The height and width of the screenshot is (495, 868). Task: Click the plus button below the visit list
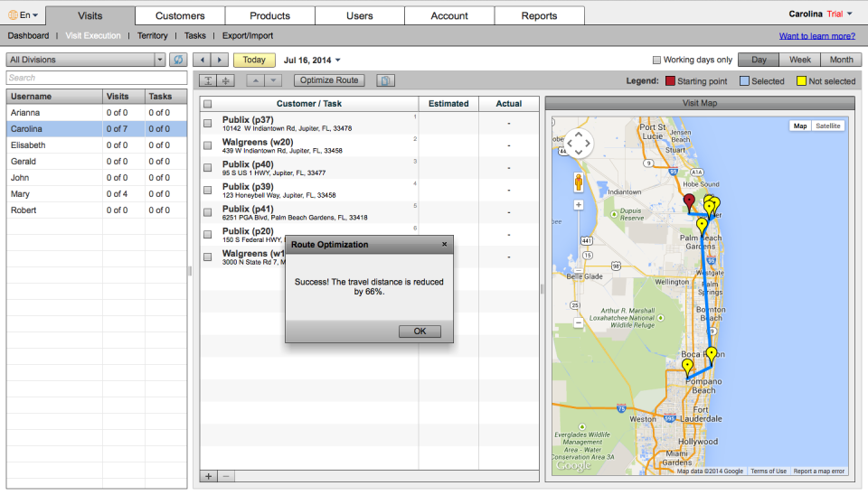pyautogui.click(x=208, y=476)
